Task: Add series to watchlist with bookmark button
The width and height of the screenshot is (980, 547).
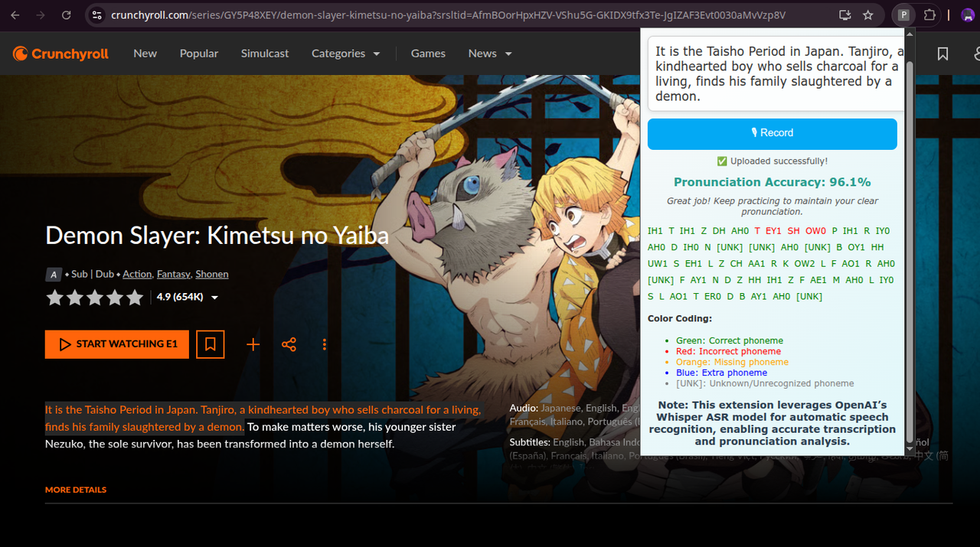Action: point(211,344)
